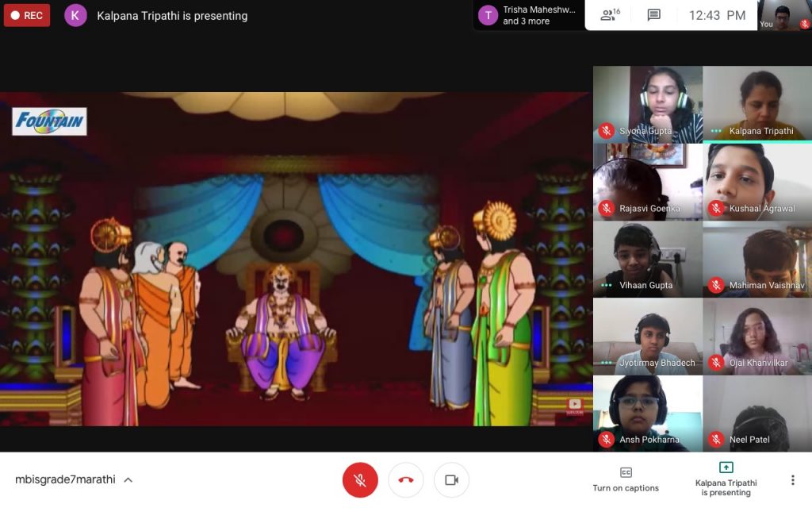Viewport: 812px width, 508px height.
Task: Click the purple K presenter avatar
Action: 75,16
